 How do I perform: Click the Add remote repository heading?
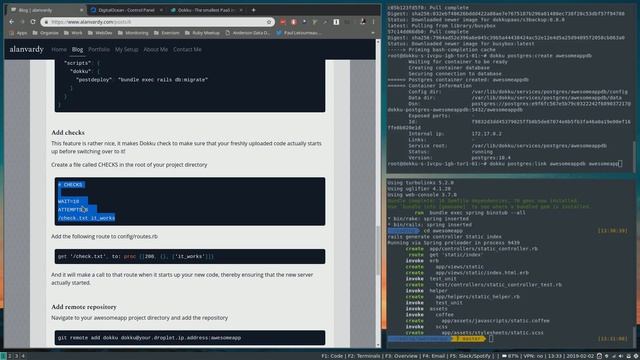point(84,307)
